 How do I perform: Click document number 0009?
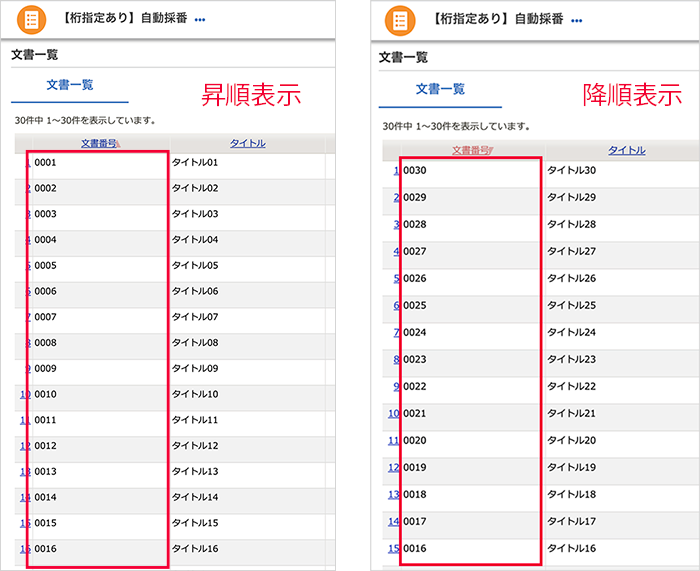pos(46,368)
